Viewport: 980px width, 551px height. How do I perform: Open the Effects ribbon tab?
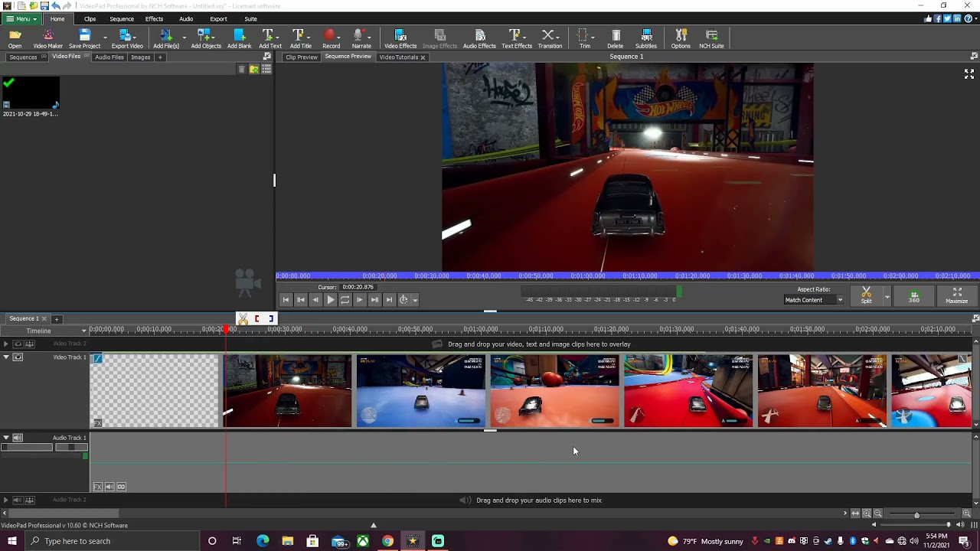(154, 18)
